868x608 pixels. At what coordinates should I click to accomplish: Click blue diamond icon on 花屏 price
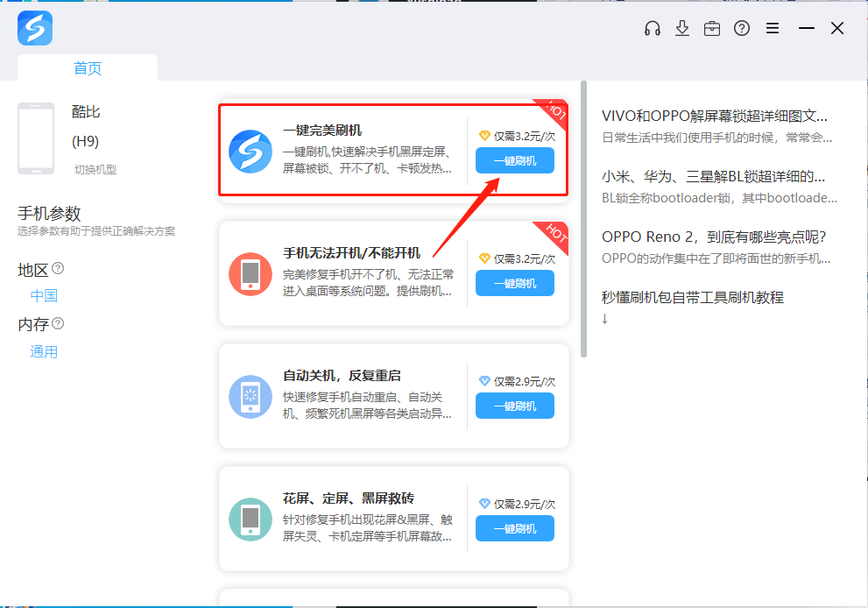point(484,504)
